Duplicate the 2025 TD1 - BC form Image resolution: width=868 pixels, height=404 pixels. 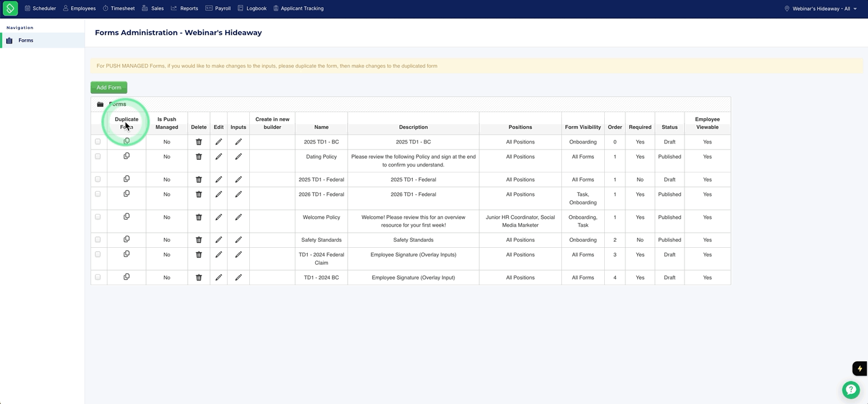[x=126, y=141]
